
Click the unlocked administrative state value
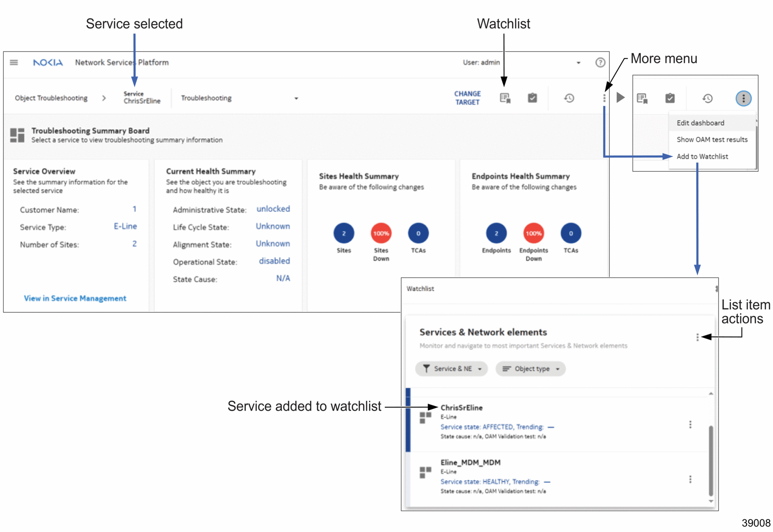click(x=273, y=209)
